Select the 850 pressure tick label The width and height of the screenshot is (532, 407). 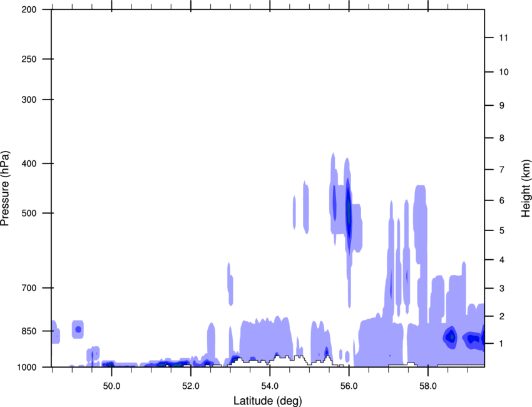pos(29,331)
